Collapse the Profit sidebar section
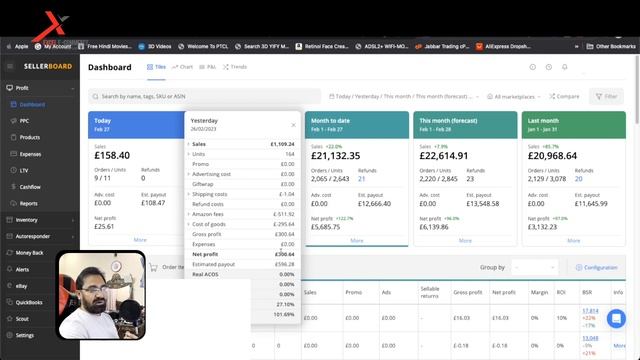This screenshot has height=360, width=640. coord(40,88)
